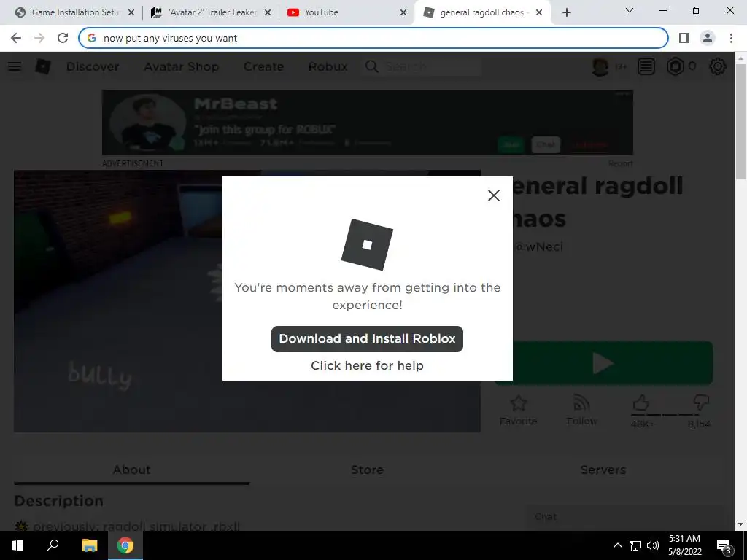Click the volume speaker tray icon
This screenshot has width=747, height=560.
tap(653, 545)
